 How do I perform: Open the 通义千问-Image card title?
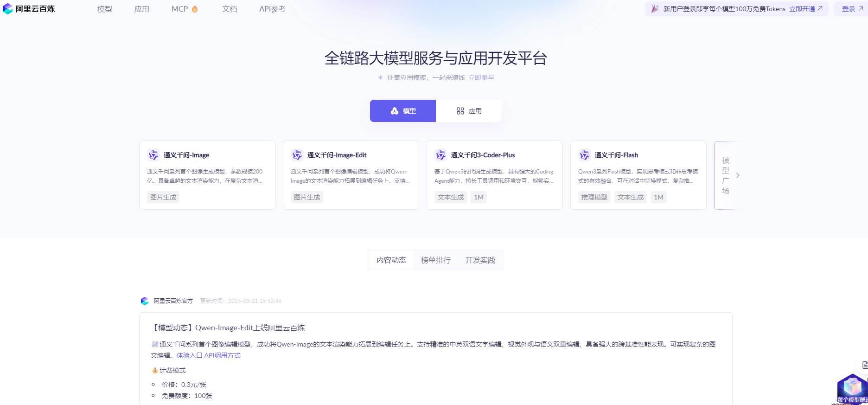[x=186, y=155]
